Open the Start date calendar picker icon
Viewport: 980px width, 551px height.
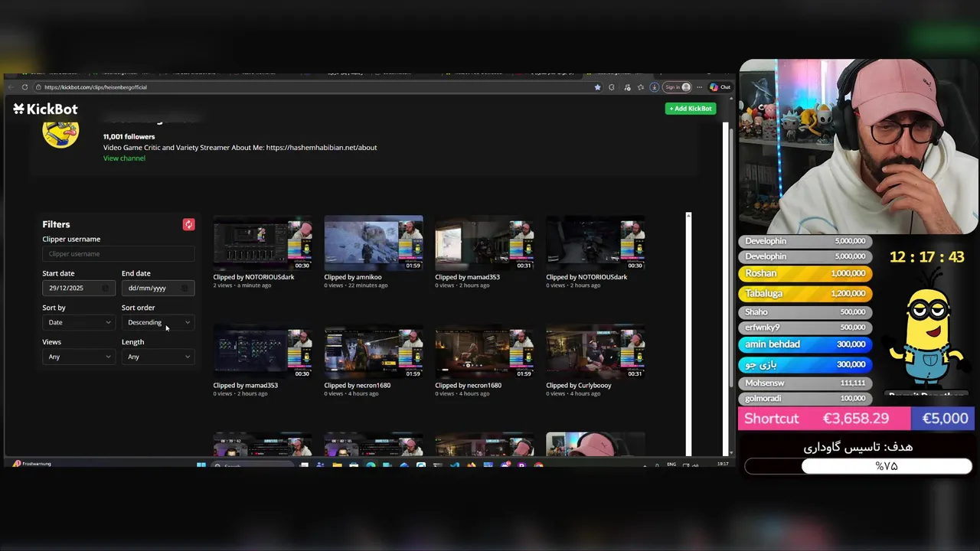[106, 288]
